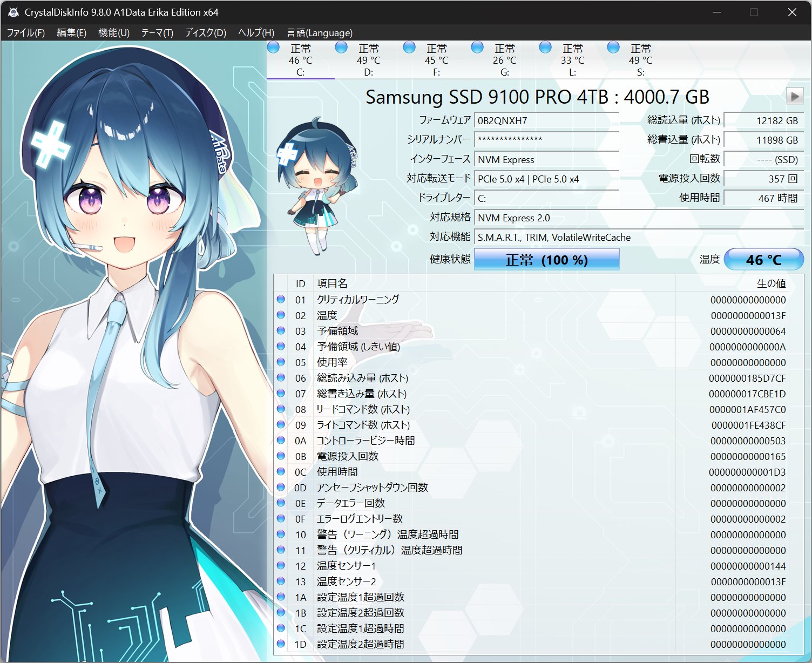Viewport: 812px width, 663px height.
Task: Click status orb for 07 総書き込み量
Action: pos(281,393)
